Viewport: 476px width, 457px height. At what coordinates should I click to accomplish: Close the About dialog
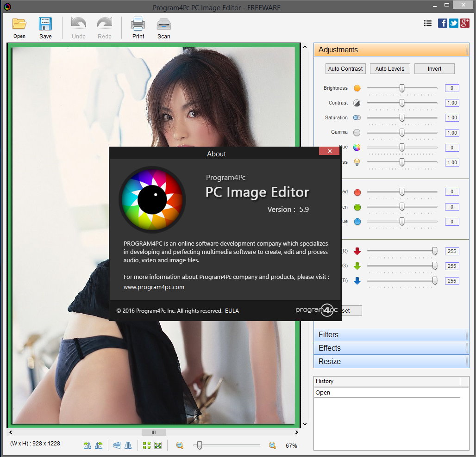(329, 151)
